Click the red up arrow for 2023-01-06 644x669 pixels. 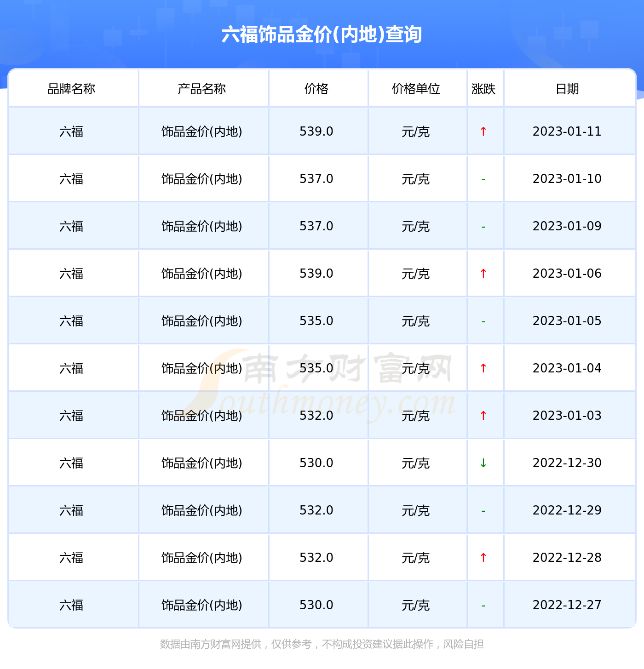coord(483,274)
